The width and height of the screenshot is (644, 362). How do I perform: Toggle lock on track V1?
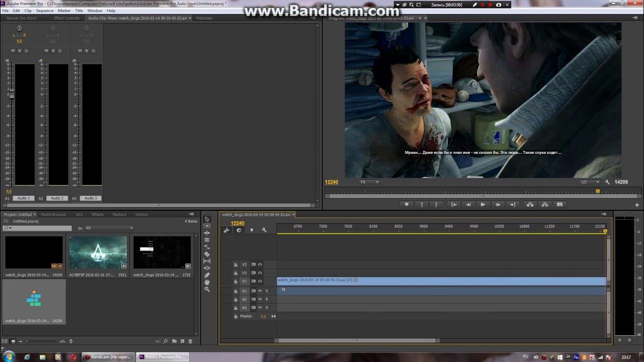pos(235,281)
